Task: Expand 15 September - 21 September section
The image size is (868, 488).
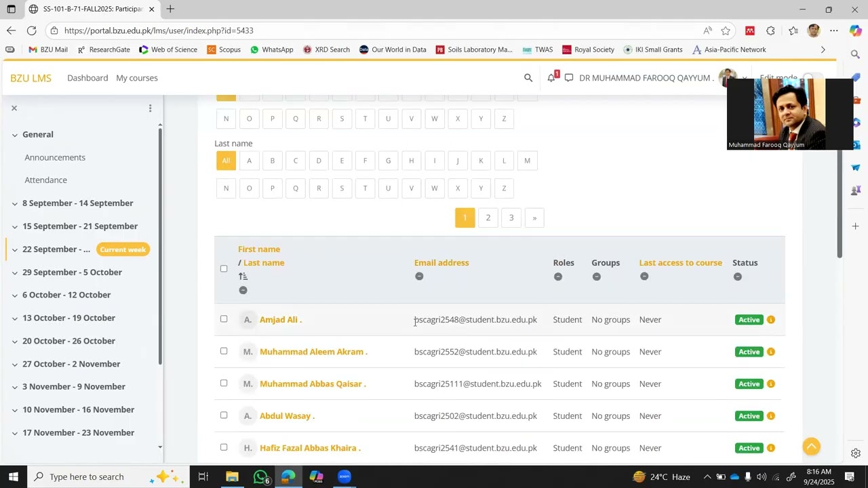Action: [x=14, y=226]
